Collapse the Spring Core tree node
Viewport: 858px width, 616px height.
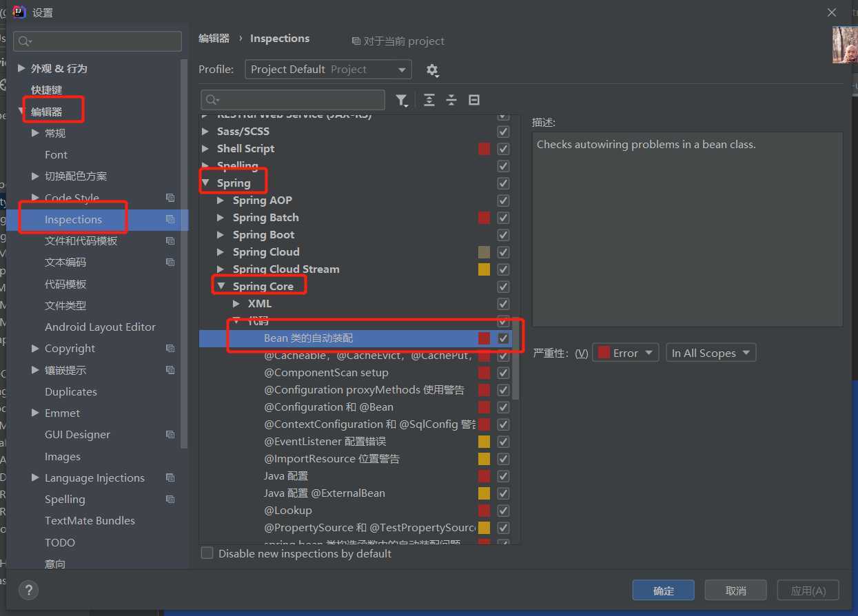(x=221, y=286)
